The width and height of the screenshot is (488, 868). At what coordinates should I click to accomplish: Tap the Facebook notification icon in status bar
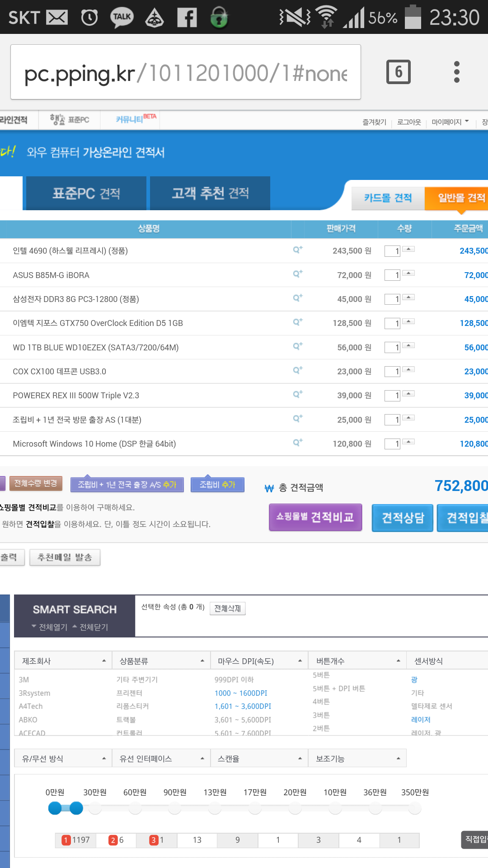(187, 18)
